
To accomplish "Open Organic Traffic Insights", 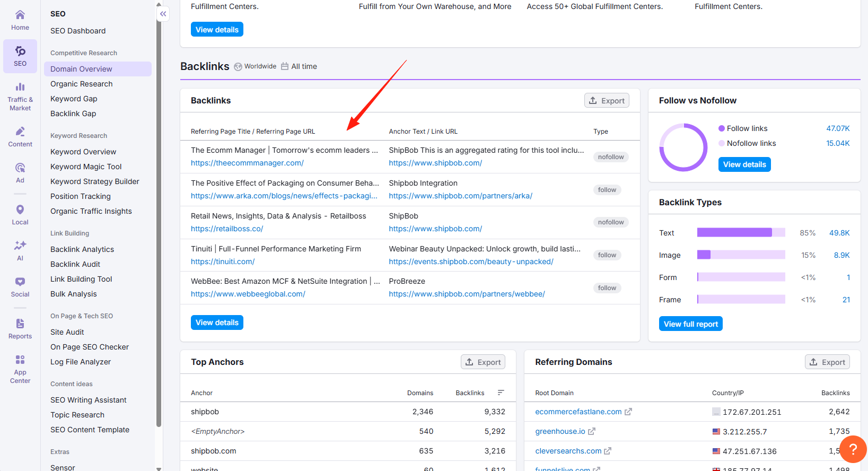I will tap(91, 211).
